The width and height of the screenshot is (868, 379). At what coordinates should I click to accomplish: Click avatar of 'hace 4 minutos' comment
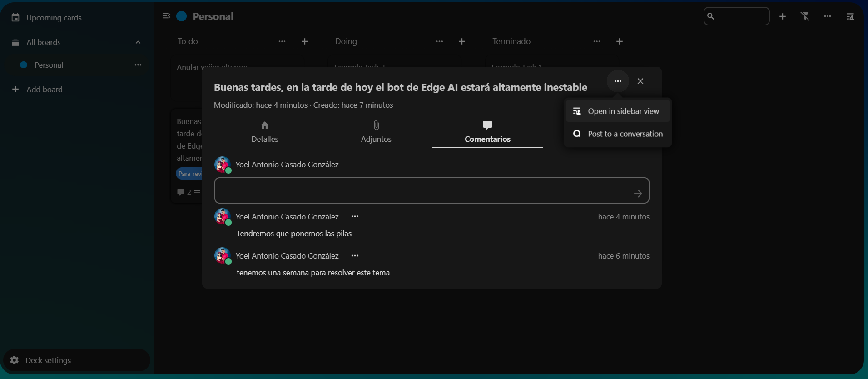(223, 217)
